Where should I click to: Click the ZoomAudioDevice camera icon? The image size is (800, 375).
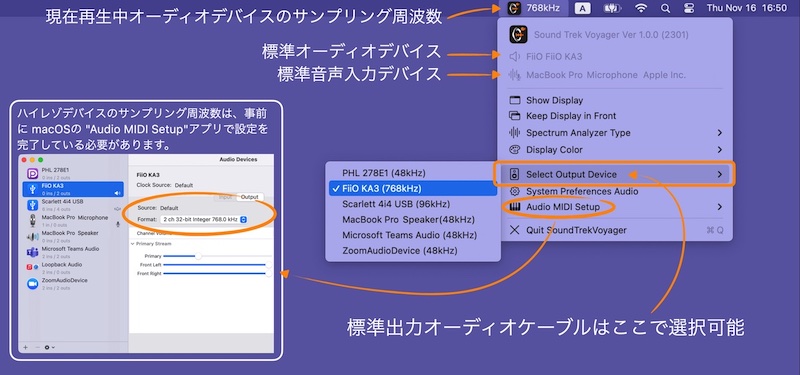[x=33, y=284]
